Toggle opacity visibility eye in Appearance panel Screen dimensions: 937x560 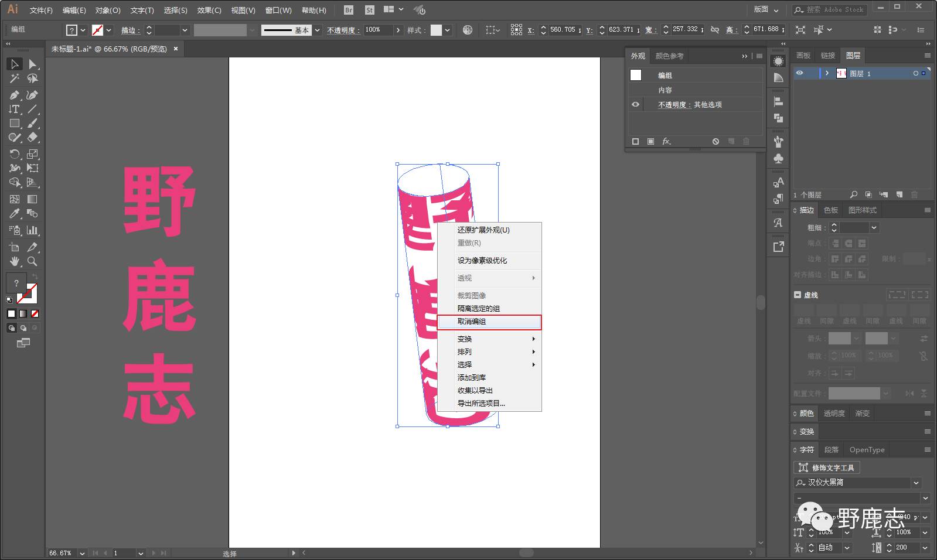coord(635,105)
